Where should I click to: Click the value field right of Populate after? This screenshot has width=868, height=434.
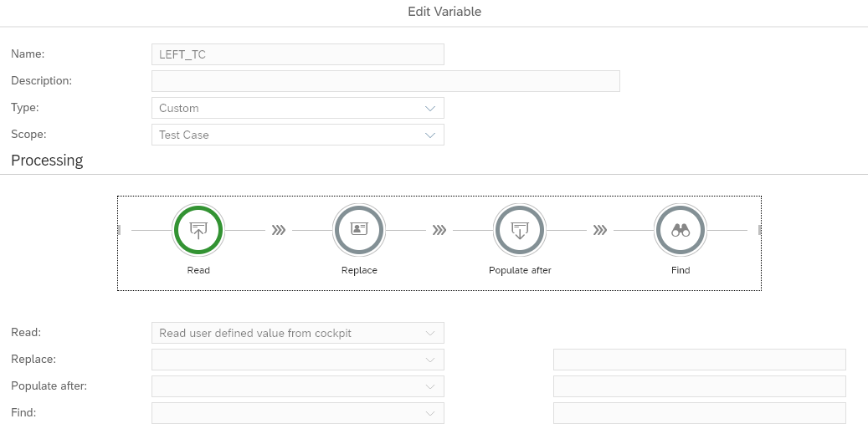(x=699, y=386)
